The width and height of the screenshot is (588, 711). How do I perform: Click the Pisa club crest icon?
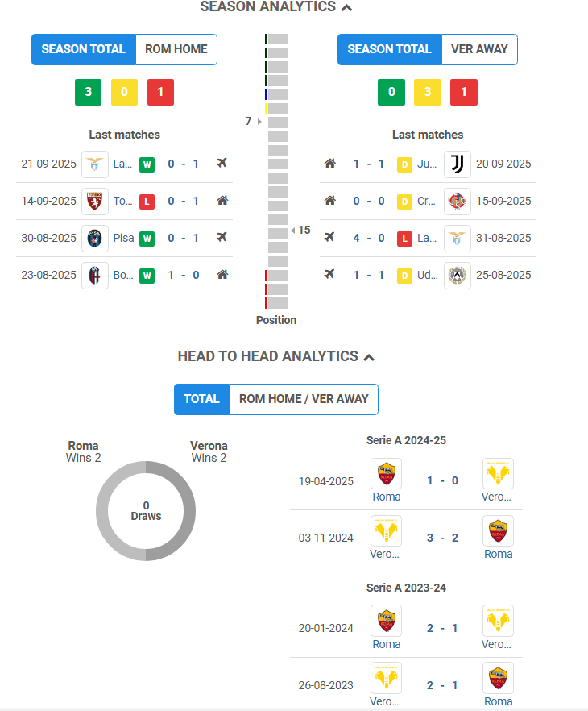point(95,239)
